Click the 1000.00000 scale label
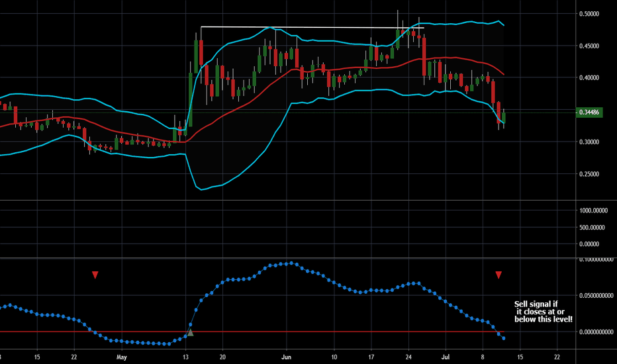This screenshot has width=617, height=364. pos(593,210)
